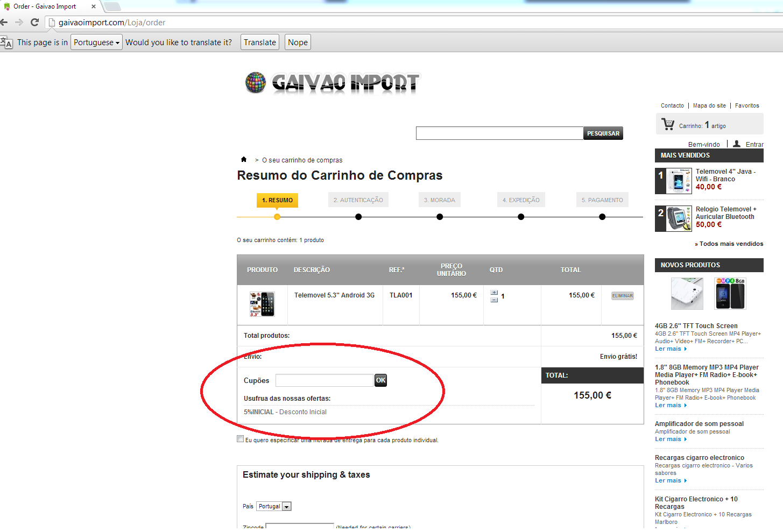This screenshot has height=532, width=783.
Task: Open the Mapa do site link
Action: (709, 105)
